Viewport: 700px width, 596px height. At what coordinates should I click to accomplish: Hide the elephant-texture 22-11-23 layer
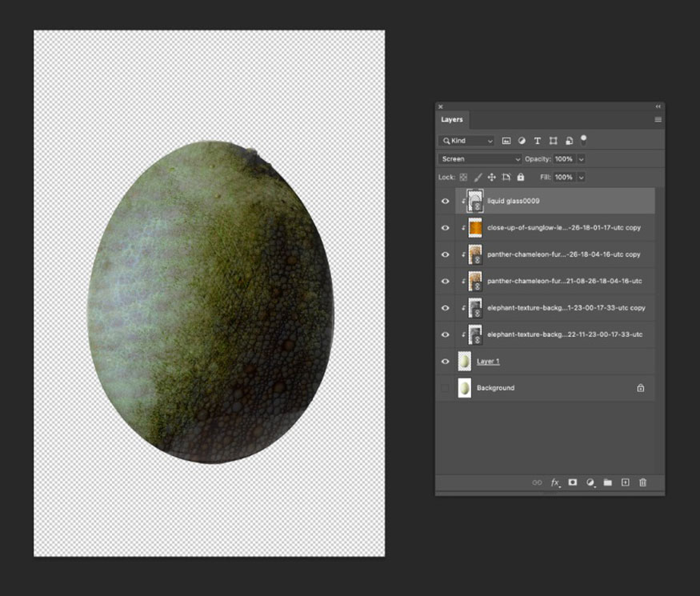pos(445,334)
